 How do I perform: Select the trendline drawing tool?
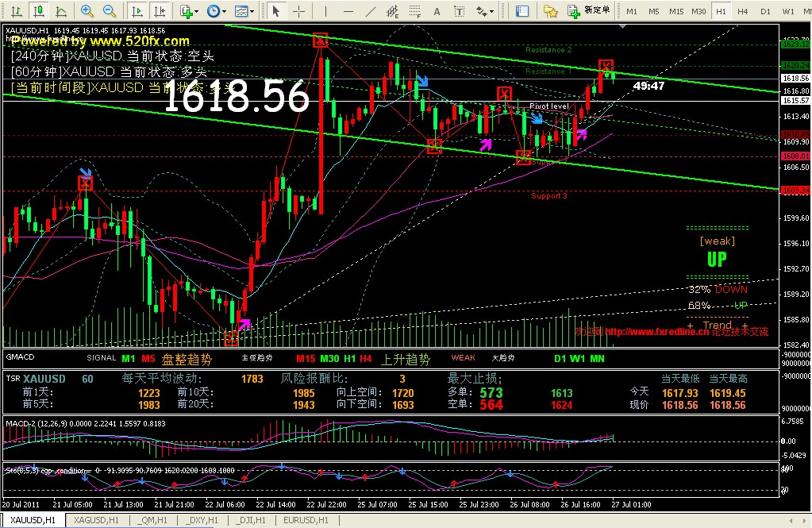(x=368, y=11)
